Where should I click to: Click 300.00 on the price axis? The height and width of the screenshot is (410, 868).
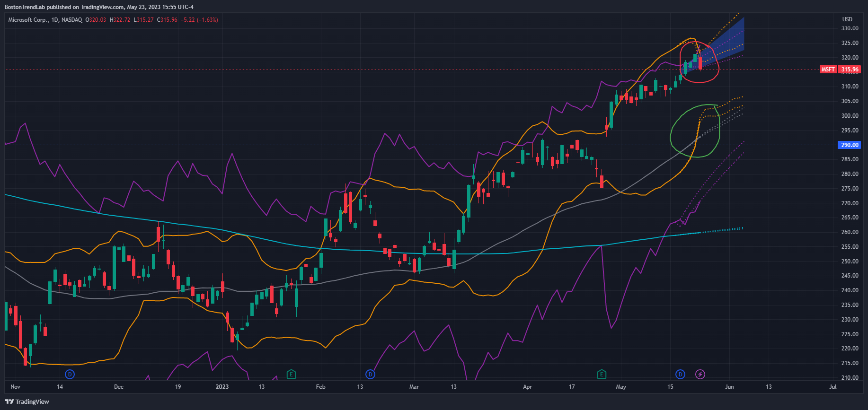[x=850, y=116]
